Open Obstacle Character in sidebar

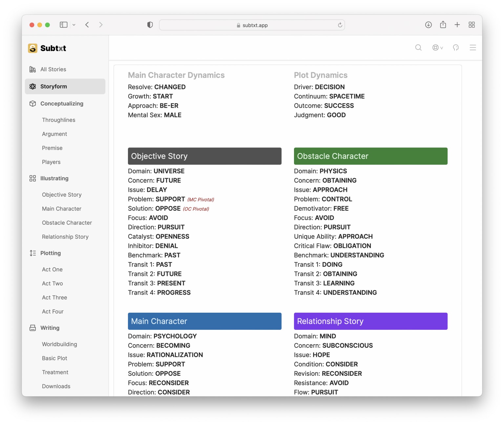pyautogui.click(x=67, y=223)
